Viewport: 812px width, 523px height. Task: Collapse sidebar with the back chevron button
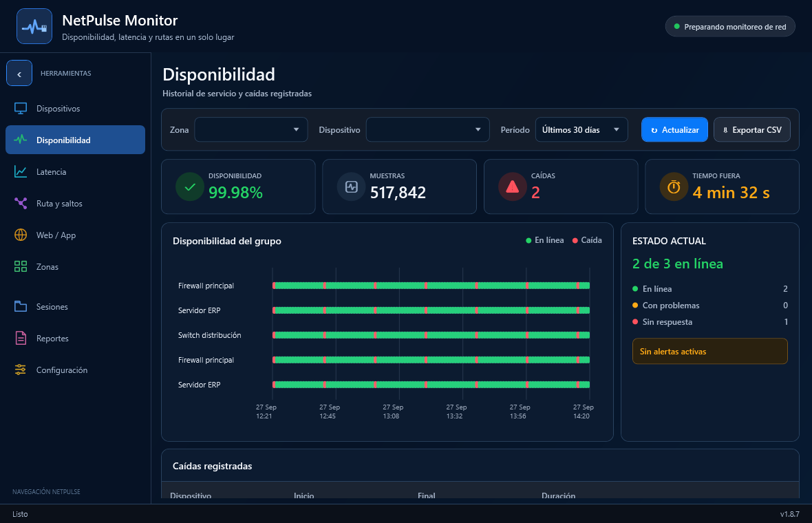coord(19,73)
